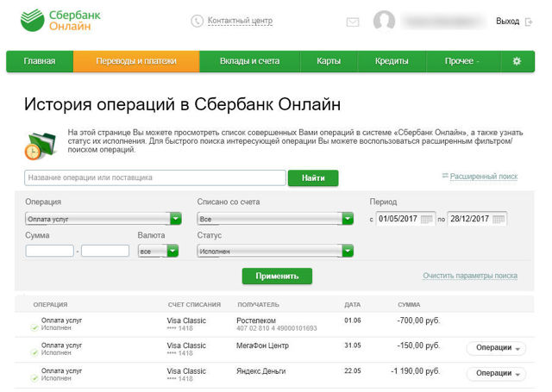
Task: Expand the Прочее menu
Action: 462,61
